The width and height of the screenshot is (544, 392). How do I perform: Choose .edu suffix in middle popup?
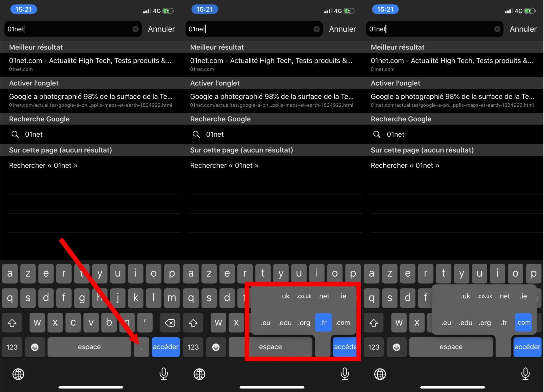pyautogui.click(x=285, y=322)
